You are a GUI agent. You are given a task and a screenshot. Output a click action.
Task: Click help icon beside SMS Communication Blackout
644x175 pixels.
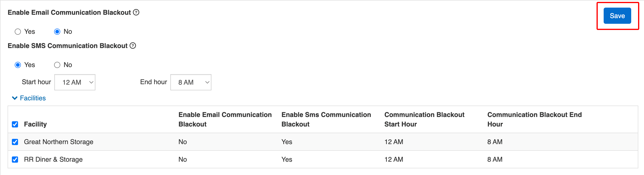click(x=133, y=46)
